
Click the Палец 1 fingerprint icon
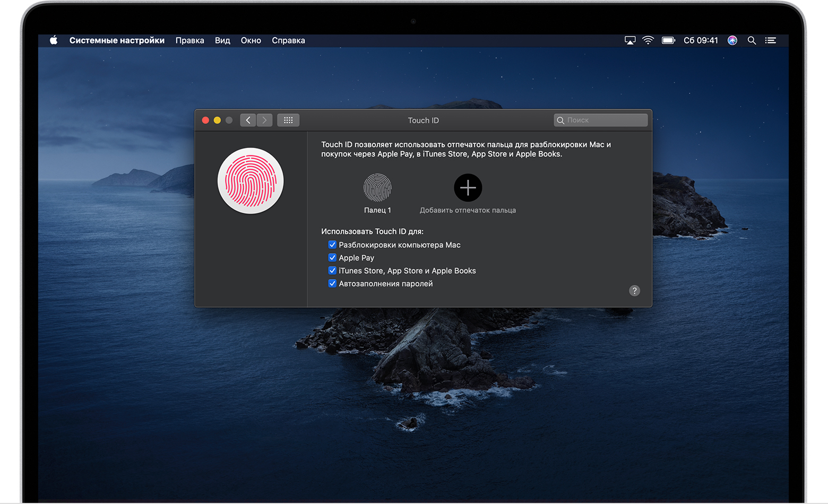[377, 188]
